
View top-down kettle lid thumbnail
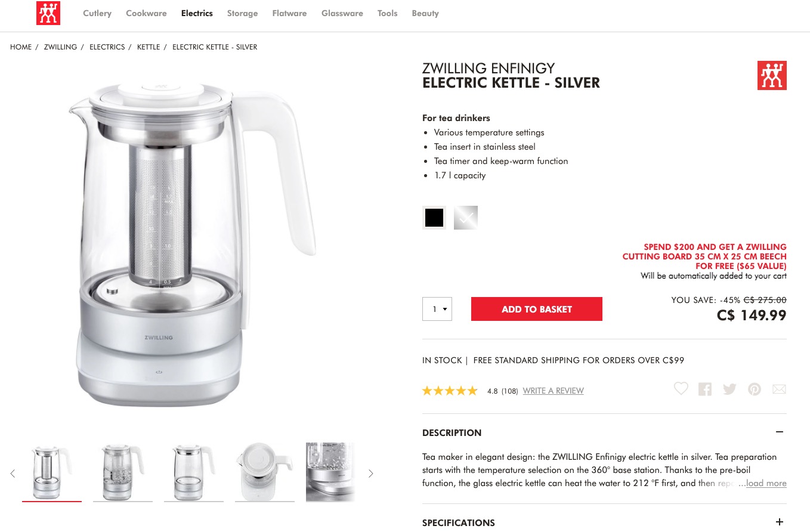[x=265, y=472]
